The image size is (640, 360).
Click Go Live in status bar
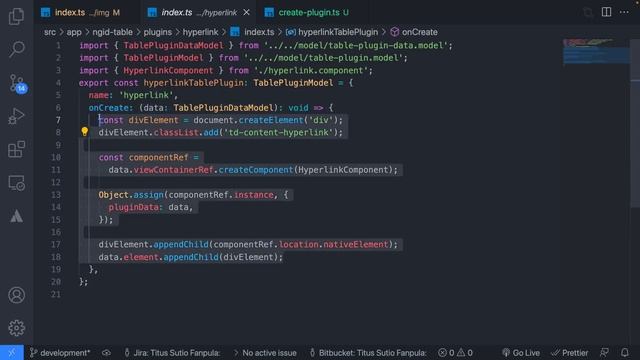[521, 353]
